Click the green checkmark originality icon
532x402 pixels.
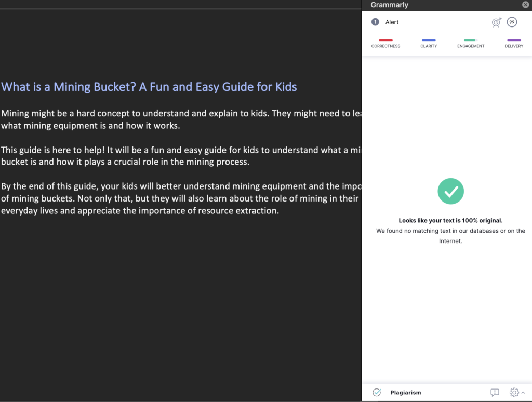[450, 191]
